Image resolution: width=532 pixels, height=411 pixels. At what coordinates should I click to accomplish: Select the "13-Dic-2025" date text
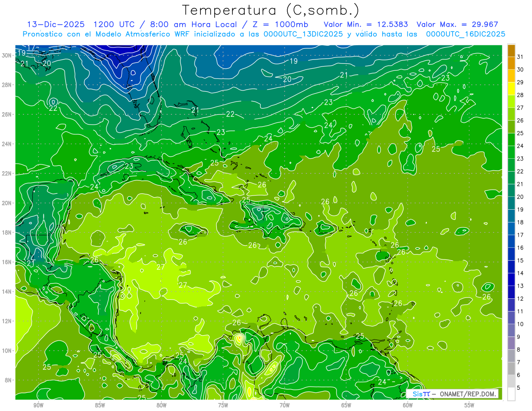click(55, 24)
